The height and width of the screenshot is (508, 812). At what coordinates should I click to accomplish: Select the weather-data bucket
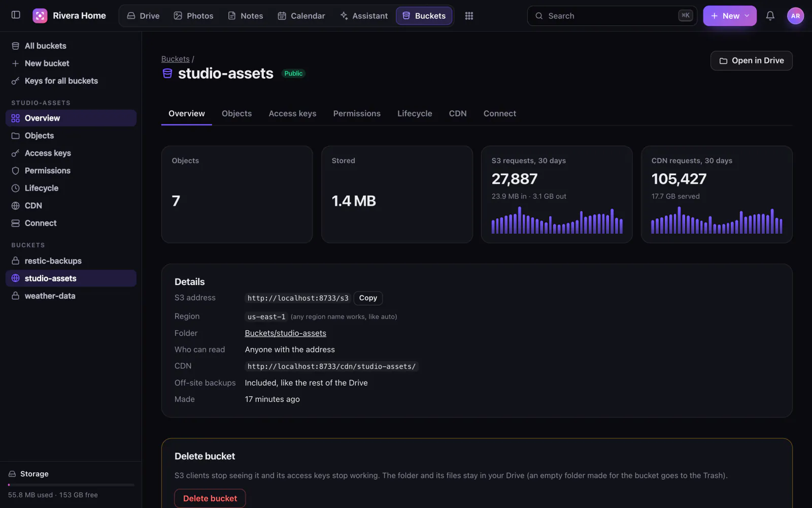[x=71, y=296]
